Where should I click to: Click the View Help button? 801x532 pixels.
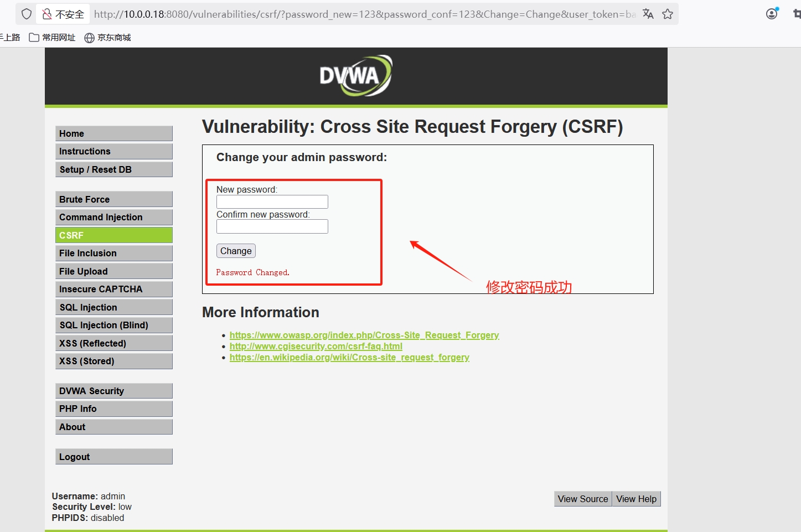tap(637, 499)
